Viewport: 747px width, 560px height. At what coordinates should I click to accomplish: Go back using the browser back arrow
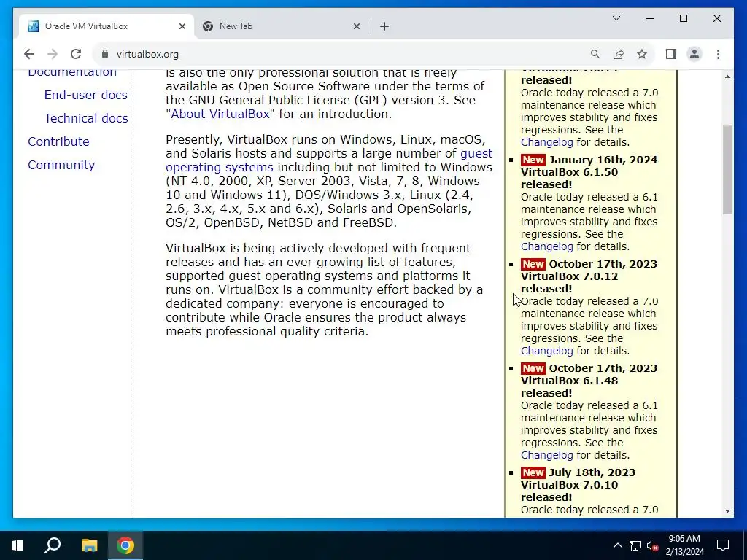(29, 54)
